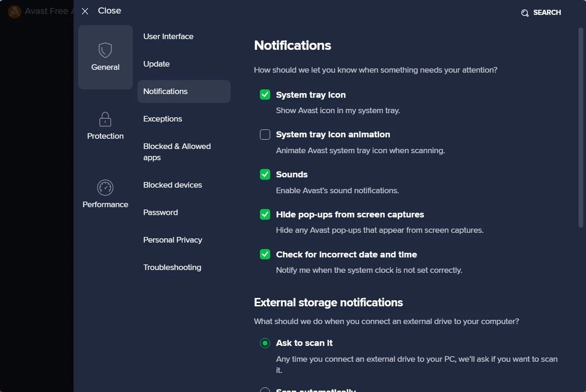Screen dimensions: 586x392
Task: Open the Troubleshooting section
Action: pyautogui.click(x=172, y=267)
